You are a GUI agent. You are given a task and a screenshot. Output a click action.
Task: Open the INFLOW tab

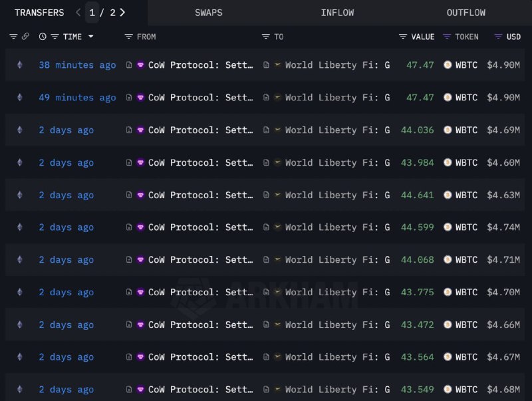337,13
